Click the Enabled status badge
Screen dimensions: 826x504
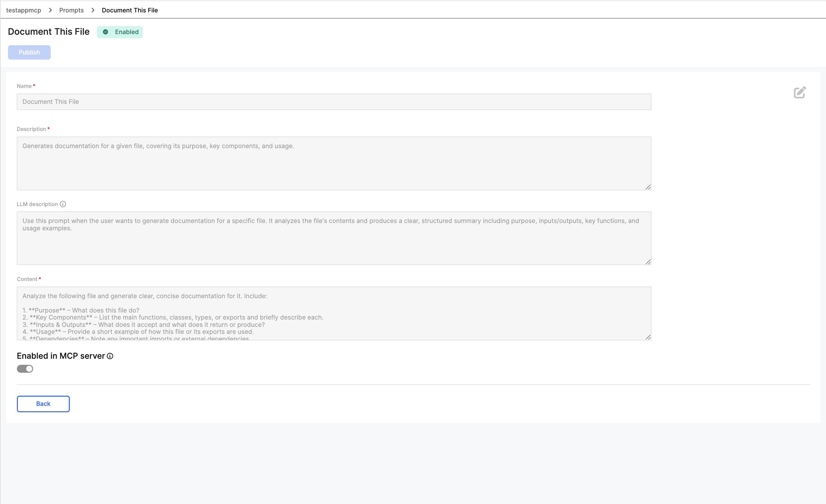click(x=120, y=32)
